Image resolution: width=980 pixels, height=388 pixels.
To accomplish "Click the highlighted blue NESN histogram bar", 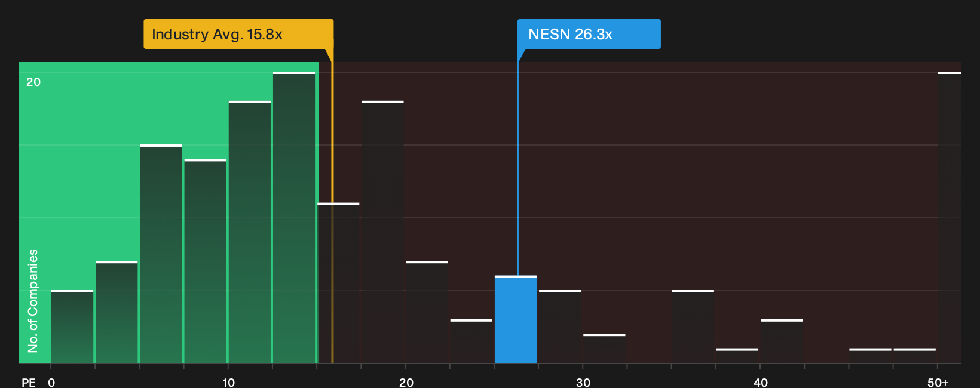I will click(x=516, y=319).
